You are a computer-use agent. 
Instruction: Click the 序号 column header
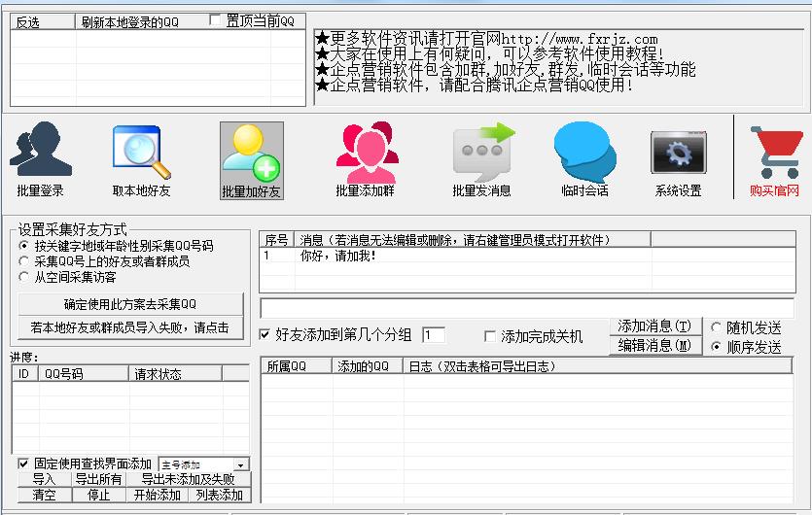(276, 240)
